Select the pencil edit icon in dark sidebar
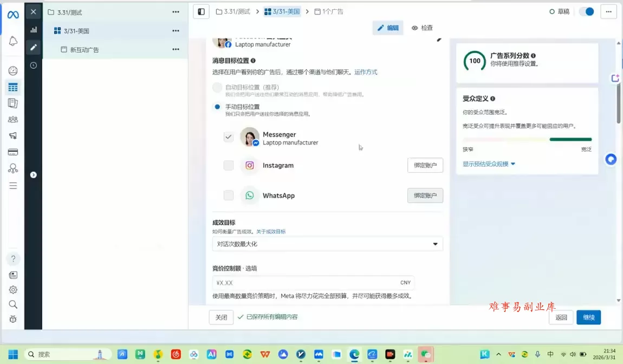The height and width of the screenshot is (364, 623). (x=34, y=48)
